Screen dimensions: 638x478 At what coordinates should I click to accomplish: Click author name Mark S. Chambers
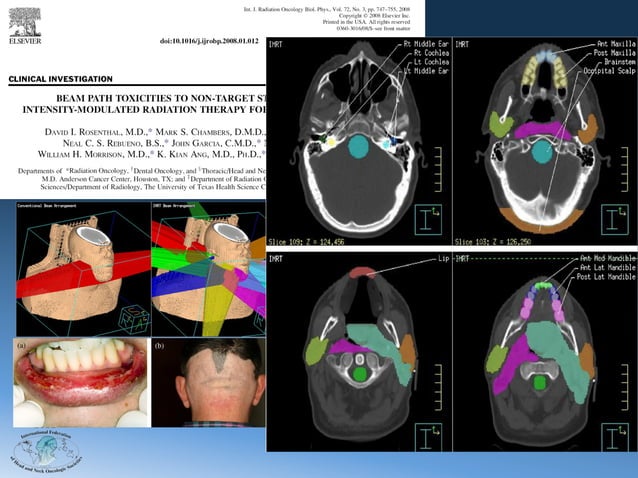tap(210, 132)
